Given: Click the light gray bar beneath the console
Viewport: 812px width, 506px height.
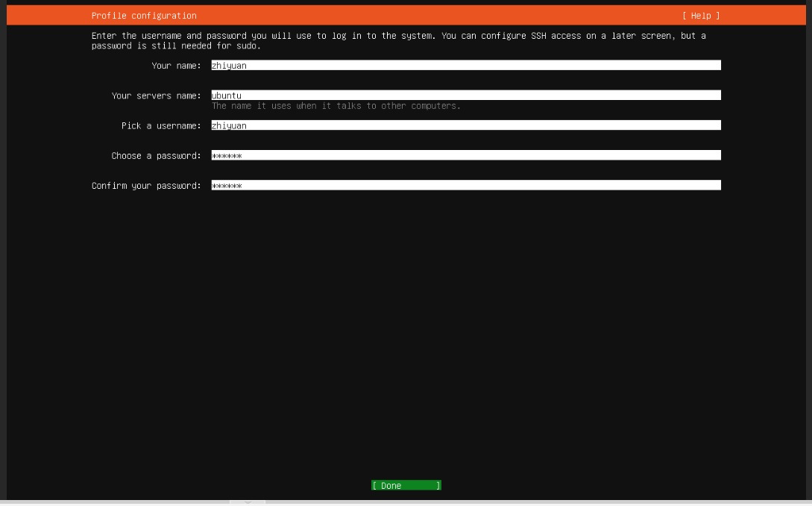Looking at the screenshot, I should (x=522, y=503).
